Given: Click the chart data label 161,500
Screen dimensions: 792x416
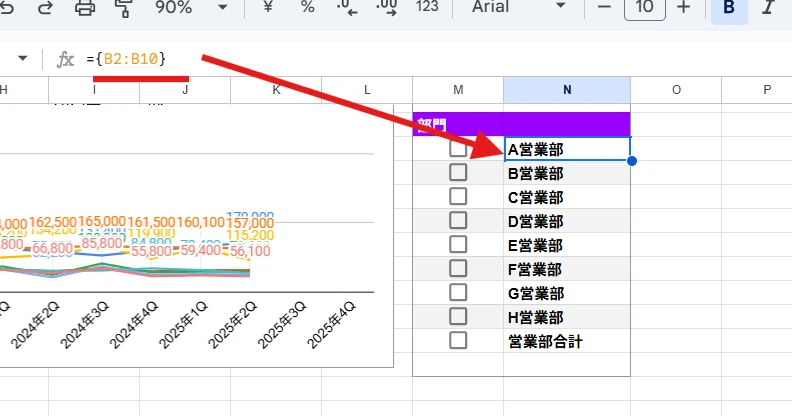Looking at the screenshot, I should 151,222.
